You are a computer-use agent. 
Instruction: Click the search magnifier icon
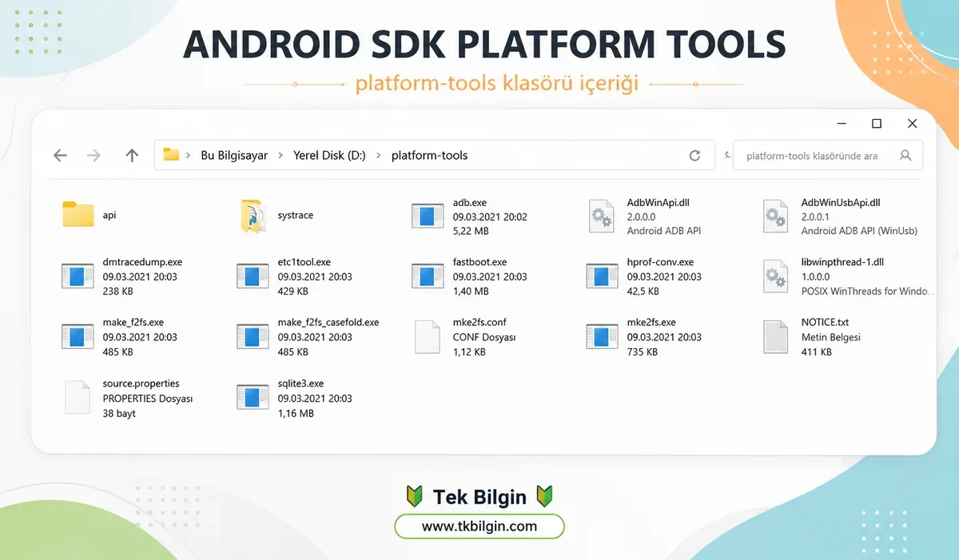(905, 156)
